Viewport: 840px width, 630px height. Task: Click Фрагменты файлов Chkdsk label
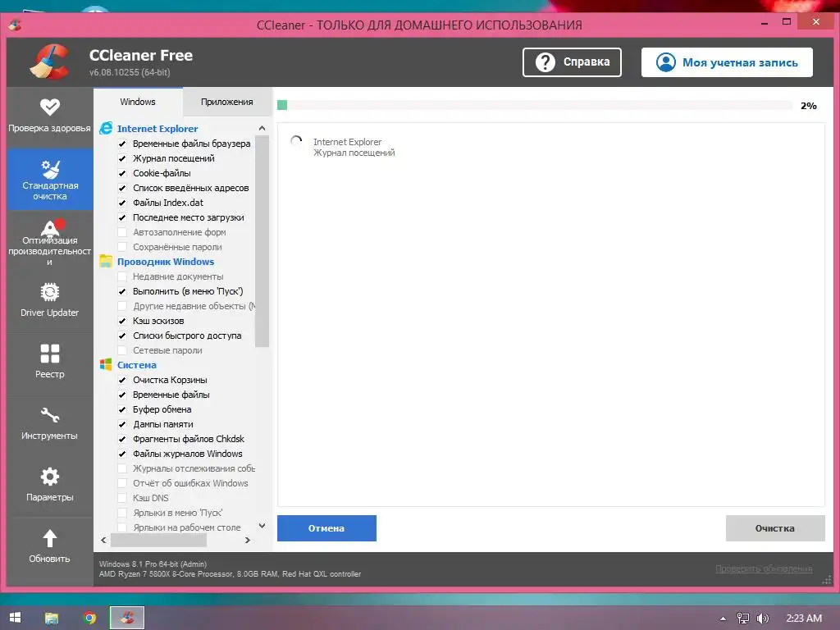click(189, 439)
